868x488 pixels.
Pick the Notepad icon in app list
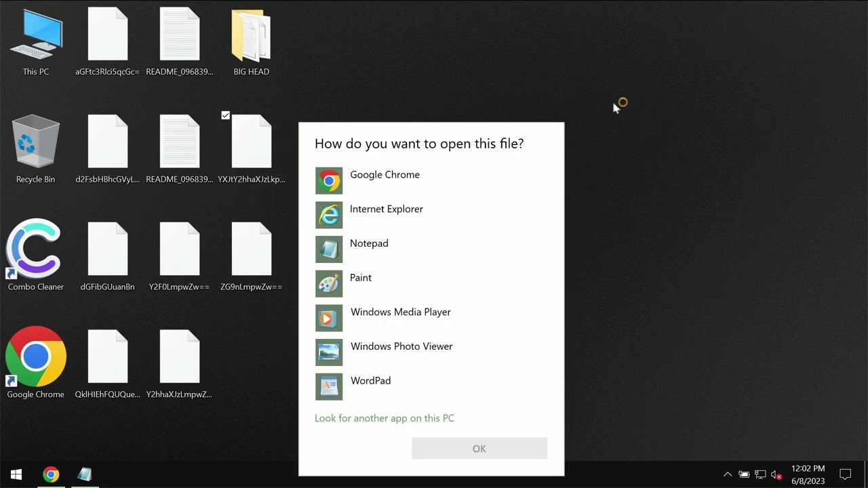[x=329, y=249]
